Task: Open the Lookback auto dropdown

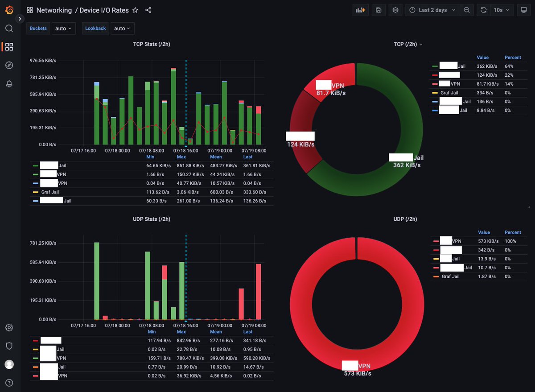Action: pos(122,29)
